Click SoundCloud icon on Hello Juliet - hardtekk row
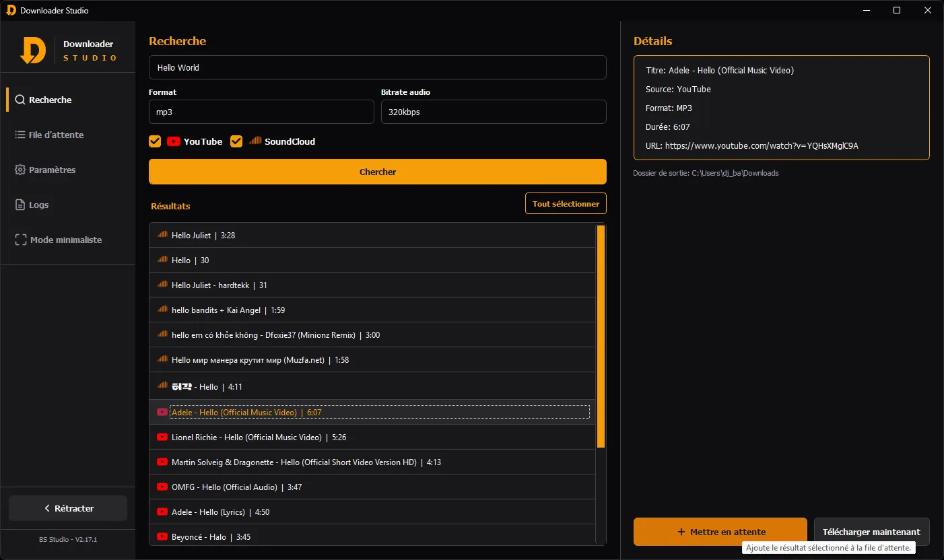The image size is (944, 560). pyautogui.click(x=162, y=285)
